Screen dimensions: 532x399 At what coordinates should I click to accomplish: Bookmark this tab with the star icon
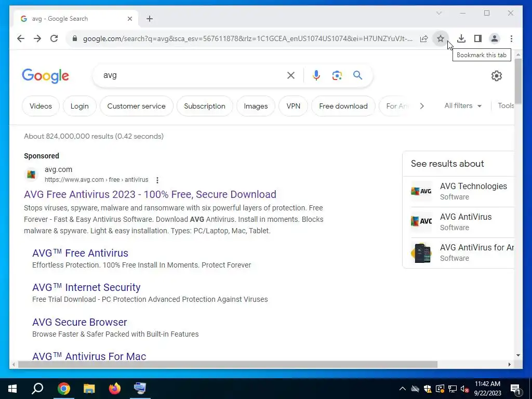coord(440,38)
